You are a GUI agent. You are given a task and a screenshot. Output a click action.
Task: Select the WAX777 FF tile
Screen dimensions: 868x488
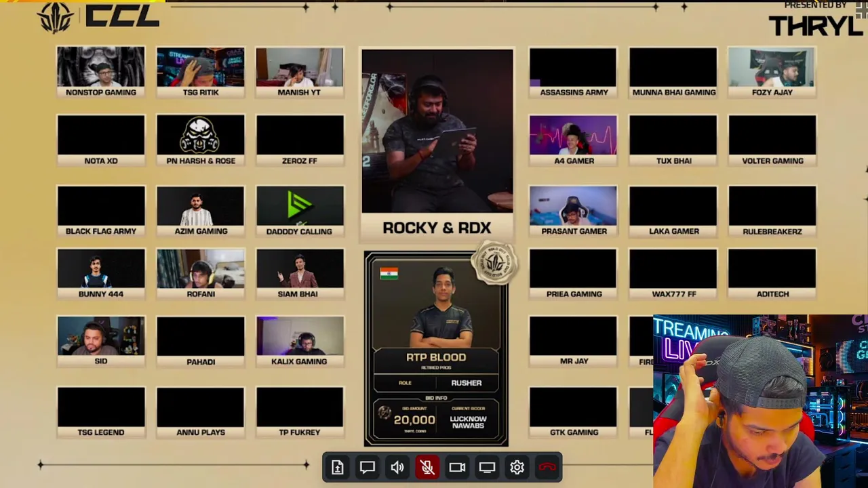coord(673,274)
